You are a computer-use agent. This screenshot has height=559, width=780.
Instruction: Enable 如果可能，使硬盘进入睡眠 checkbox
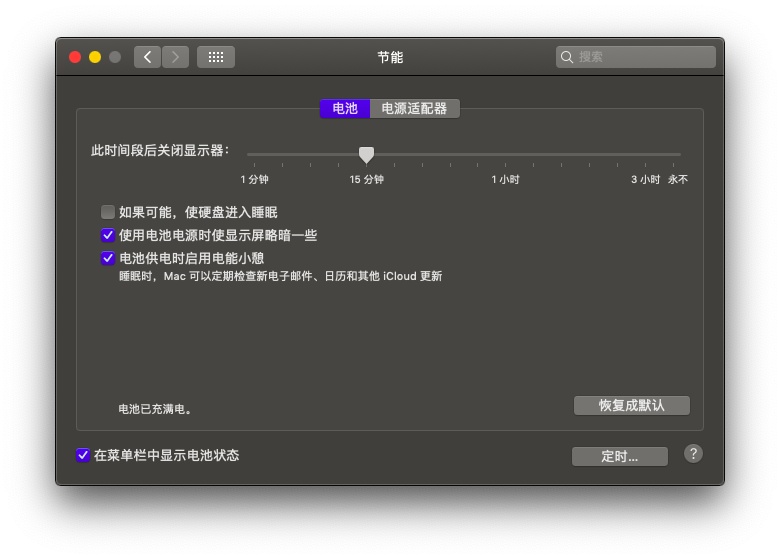pyautogui.click(x=108, y=212)
